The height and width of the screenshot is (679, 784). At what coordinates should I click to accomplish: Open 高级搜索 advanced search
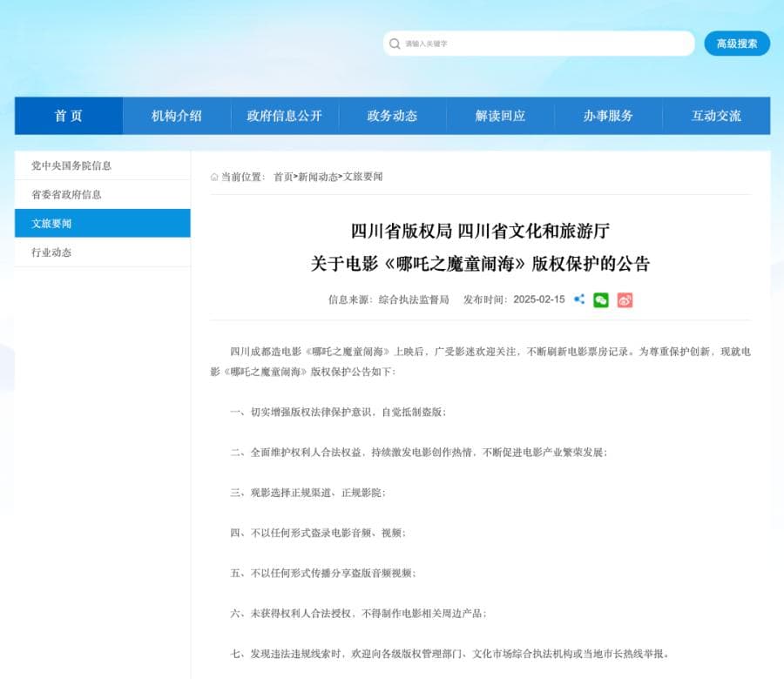click(737, 44)
